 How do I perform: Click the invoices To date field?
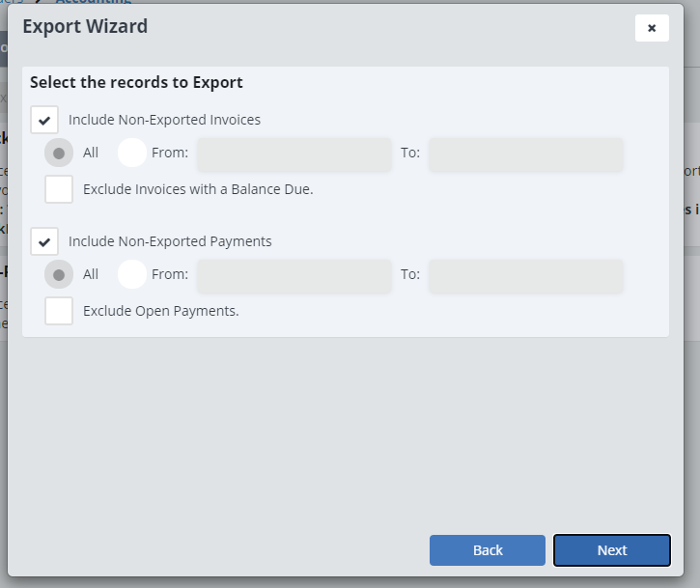(x=525, y=154)
